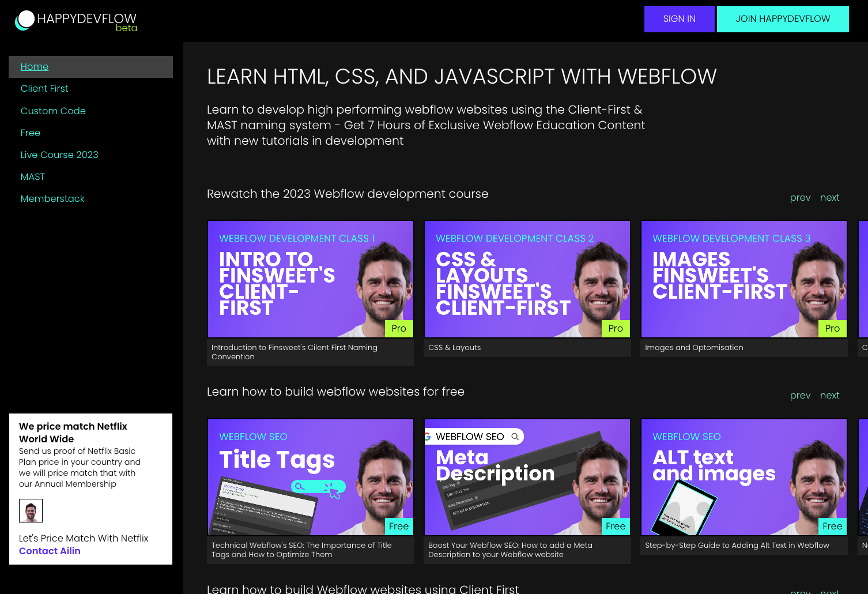Click next for the 2023 development course row

pyautogui.click(x=829, y=197)
